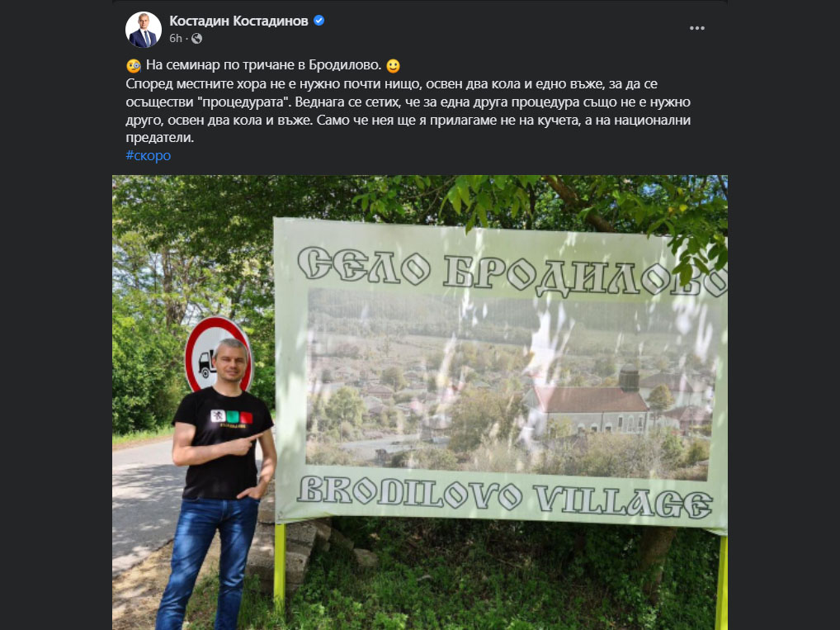Open the 6h post timestamp
Screen dimensions: 840x630
coord(176,38)
